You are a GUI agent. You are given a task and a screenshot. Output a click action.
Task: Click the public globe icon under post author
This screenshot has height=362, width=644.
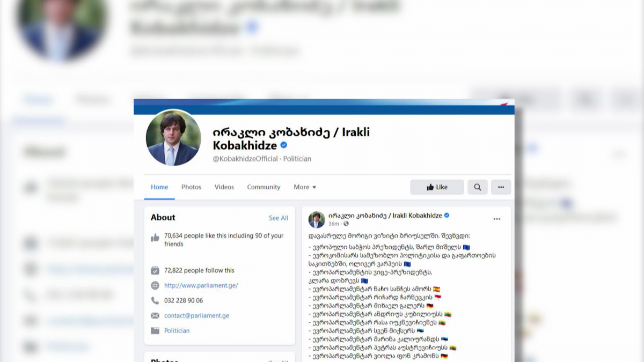coord(346,224)
